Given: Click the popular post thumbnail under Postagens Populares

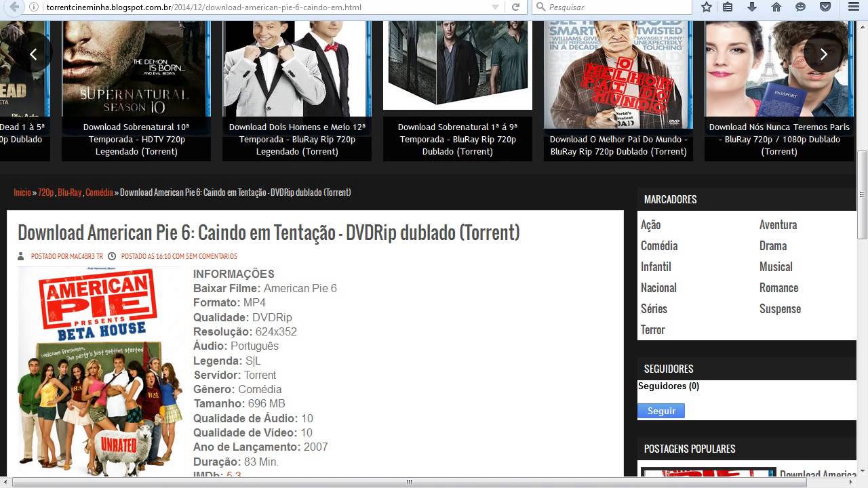Looking at the screenshot, I should tap(708, 472).
